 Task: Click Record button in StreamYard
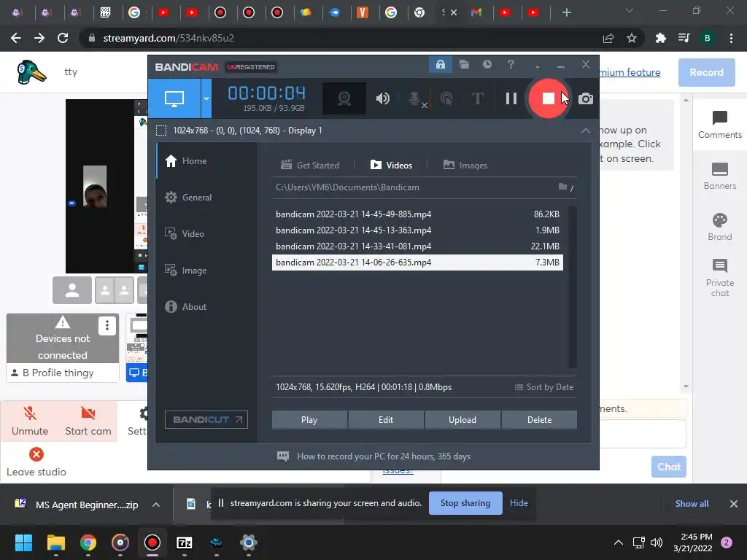[x=706, y=72]
